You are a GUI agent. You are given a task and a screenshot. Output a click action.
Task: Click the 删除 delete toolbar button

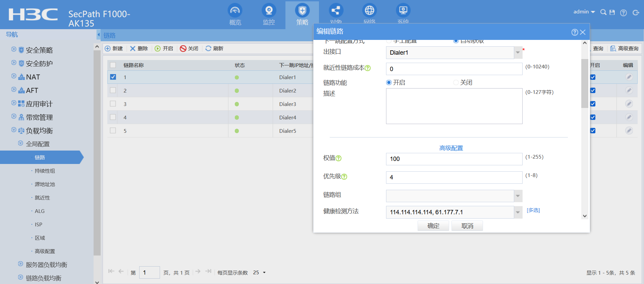click(x=139, y=49)
